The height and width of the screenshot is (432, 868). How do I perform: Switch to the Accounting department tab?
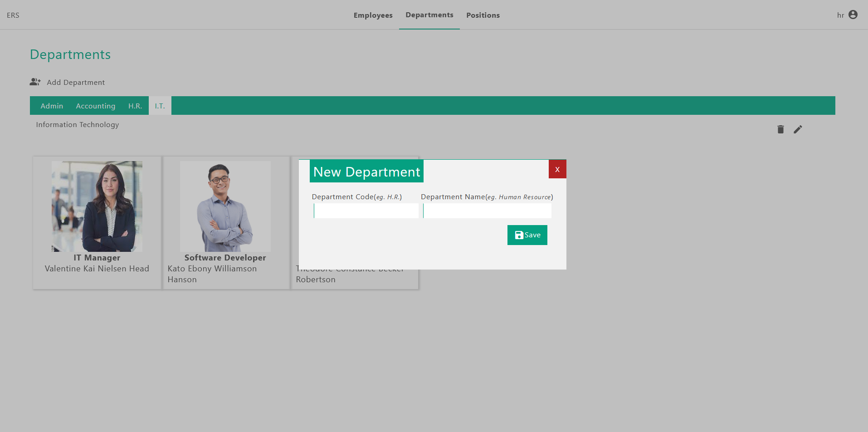[x=95, y=106]
